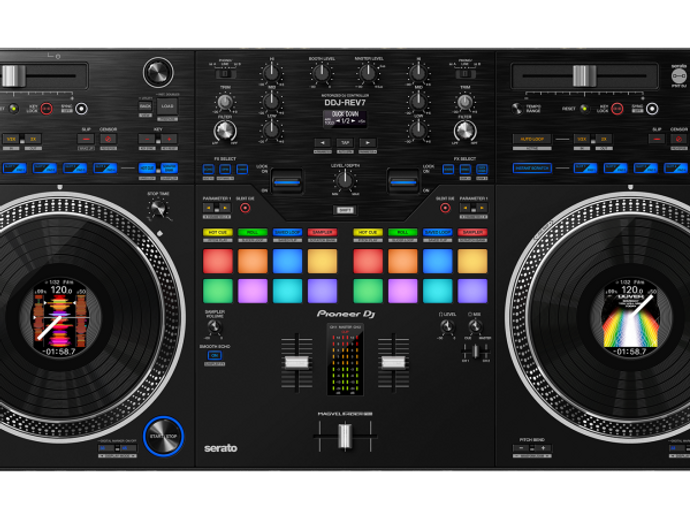690x518 pixels.
Task: Select the right HOT CUE pad mode
Action: coord(368,232)
